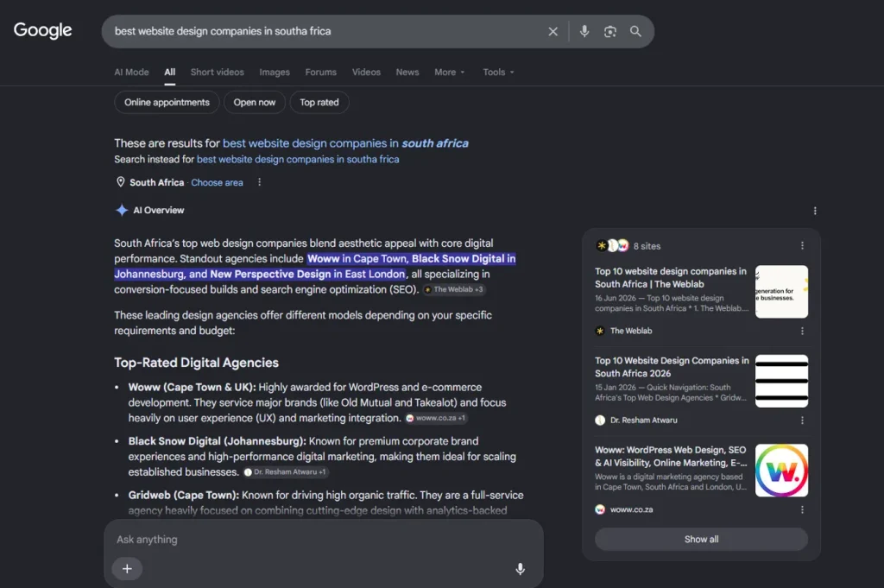Open Google Lens image search icon
The height and width of the screenshot is (588, 884).
point(610,32)
